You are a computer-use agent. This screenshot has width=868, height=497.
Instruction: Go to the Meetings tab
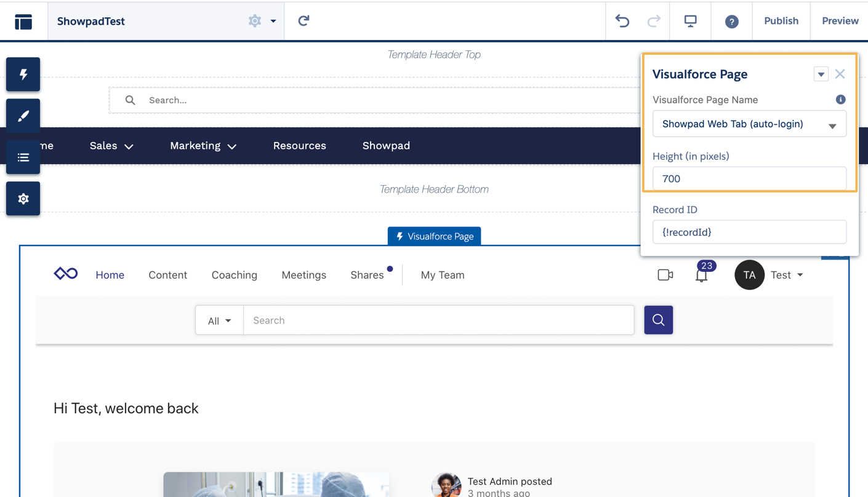click(303, 275)
